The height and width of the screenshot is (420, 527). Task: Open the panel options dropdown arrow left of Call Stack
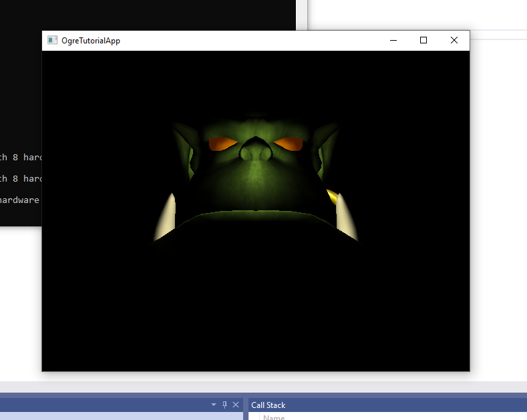(214, 405)
